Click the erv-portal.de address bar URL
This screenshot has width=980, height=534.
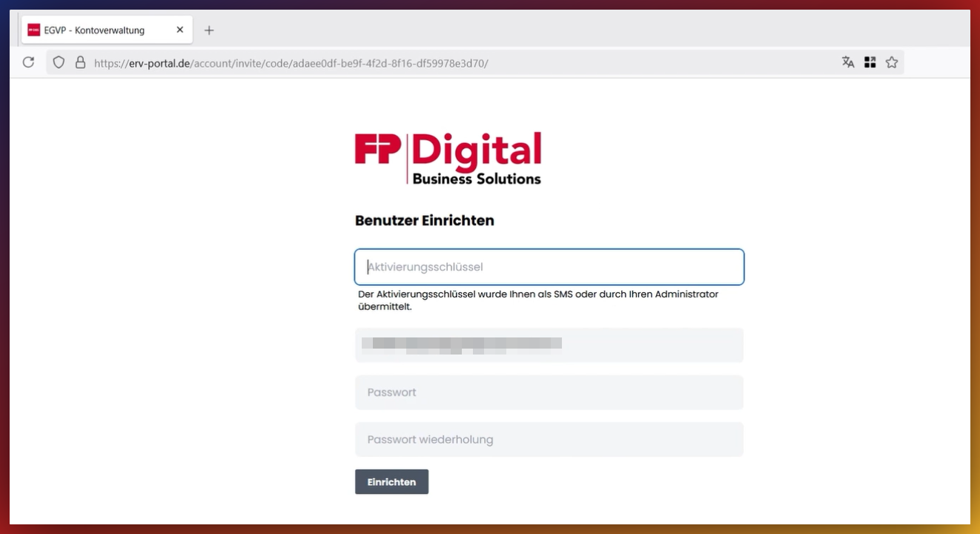[x=291, y=63]
